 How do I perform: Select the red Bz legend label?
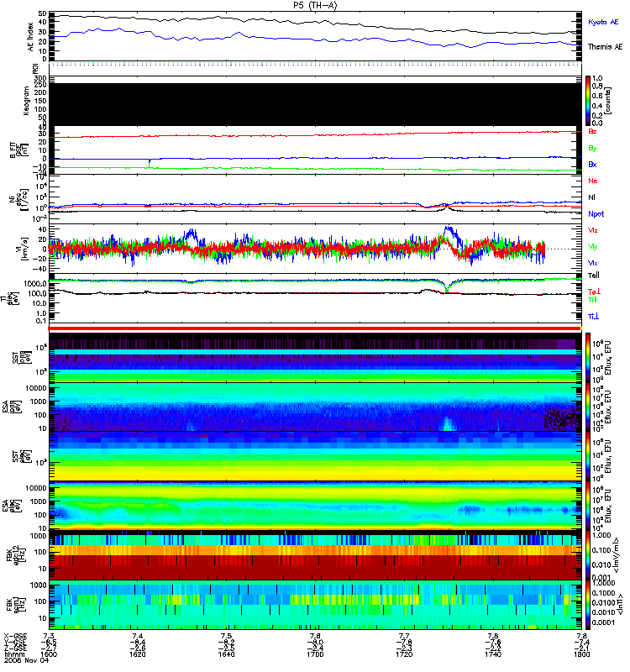[592, 131]
